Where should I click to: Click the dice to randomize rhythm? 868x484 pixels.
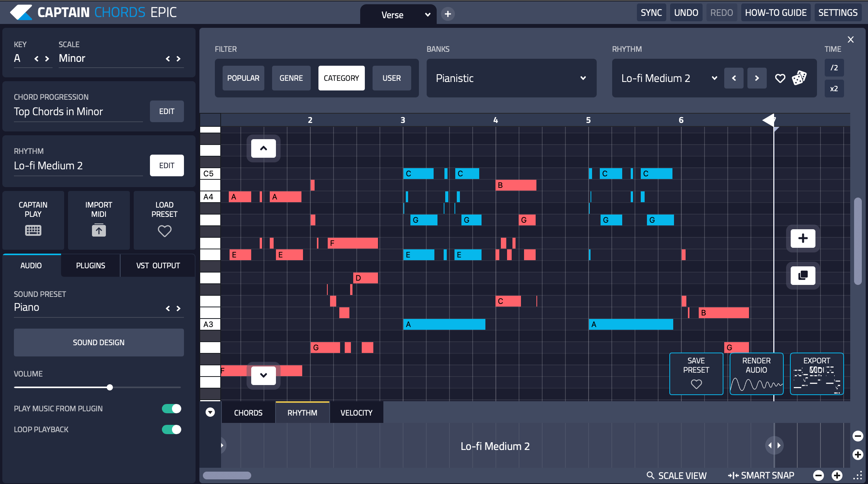tap(798, 78)
